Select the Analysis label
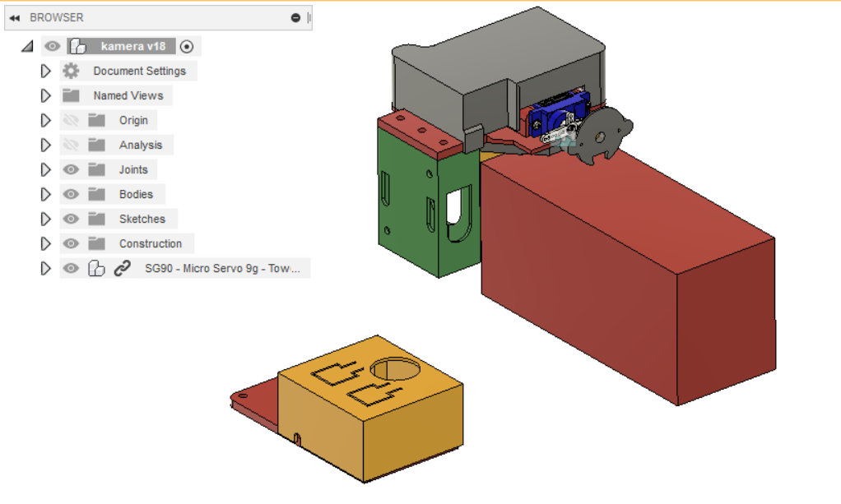The image size is (841, 504). coord(141,145)
